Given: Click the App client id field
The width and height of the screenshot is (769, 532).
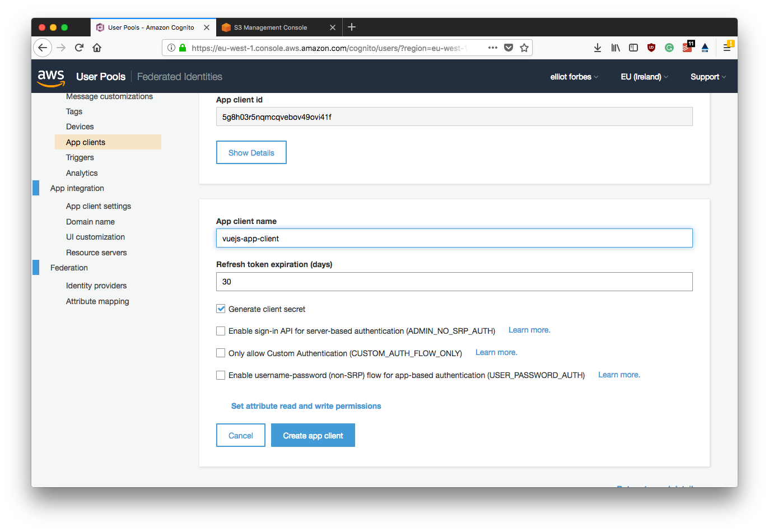Looking at the screenshot, I should coord(454,116).
